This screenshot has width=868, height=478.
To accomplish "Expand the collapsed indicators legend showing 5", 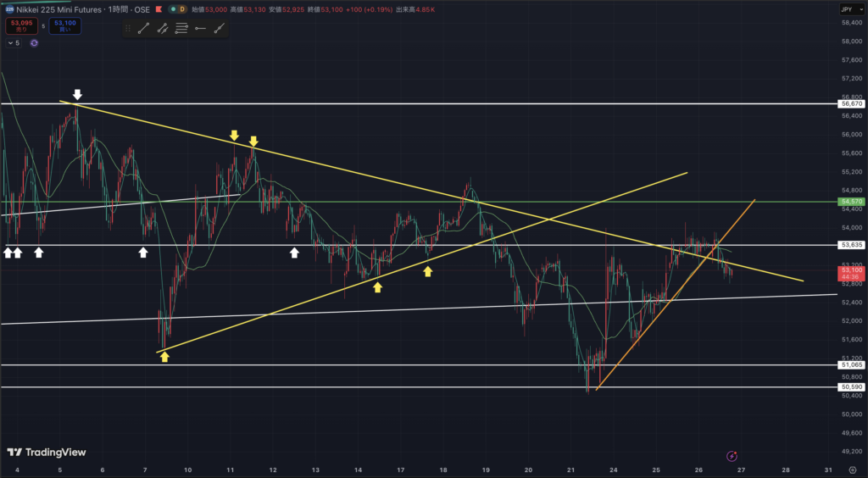I will click(13, 42).
